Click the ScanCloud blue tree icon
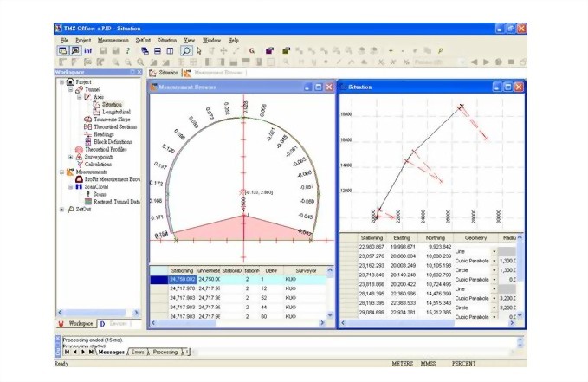Viewport: 588px width, 382px height. (x=79, y=186)
